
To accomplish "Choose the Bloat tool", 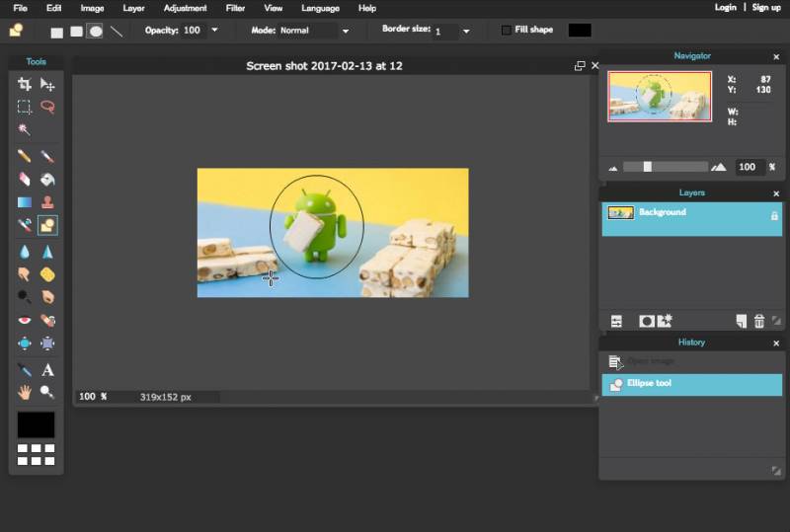I will click(24, 343).
